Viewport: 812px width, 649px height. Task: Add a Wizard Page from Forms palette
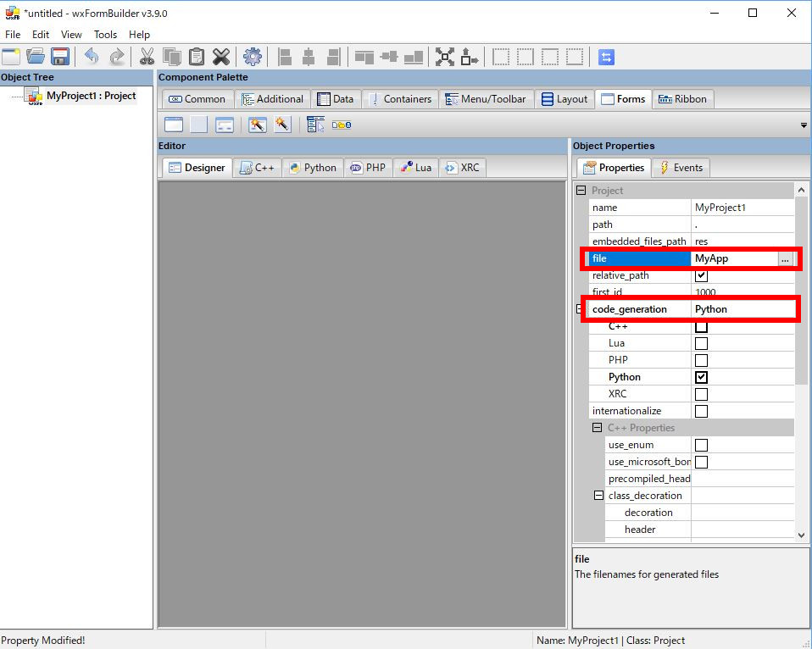pyautogui.click(x=282, y=125)
